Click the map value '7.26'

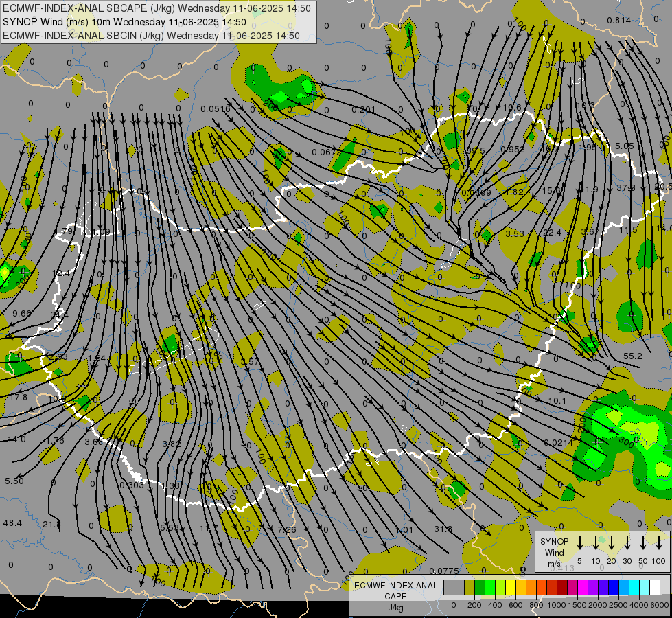287,529
